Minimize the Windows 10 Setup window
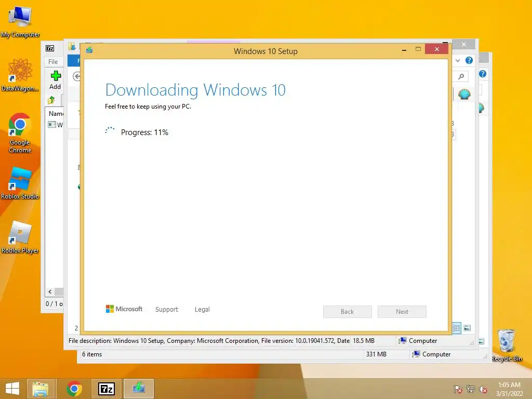Image resolution: width=532 pixels, height=399 pixels. coord(404,49)
